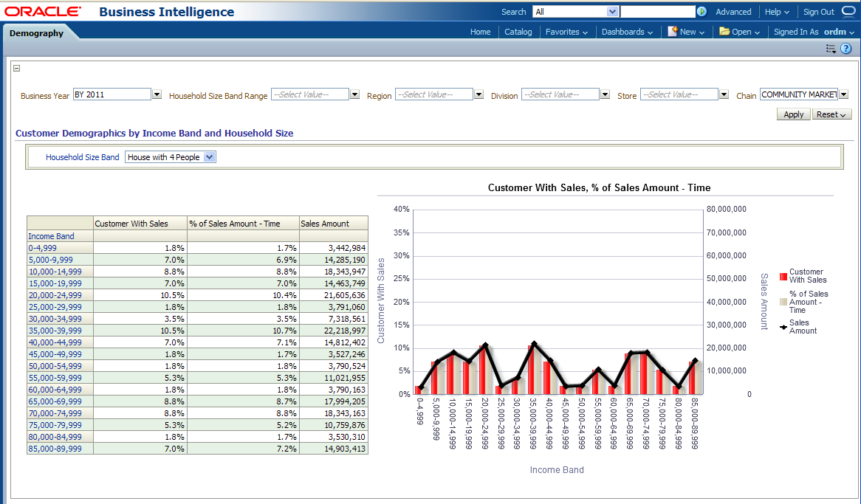Click the green search go arrow icon
This screenshot has height=504, width=861.
click(702, 12)
